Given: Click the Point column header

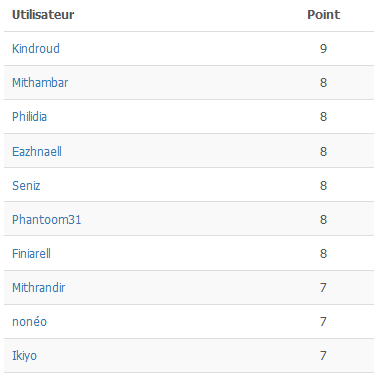Looking at the screenshot, I should [323, 15].
